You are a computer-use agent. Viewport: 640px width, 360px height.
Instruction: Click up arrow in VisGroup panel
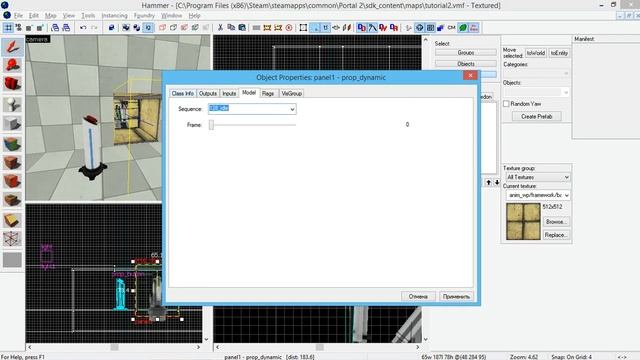[x=489, y=182]
